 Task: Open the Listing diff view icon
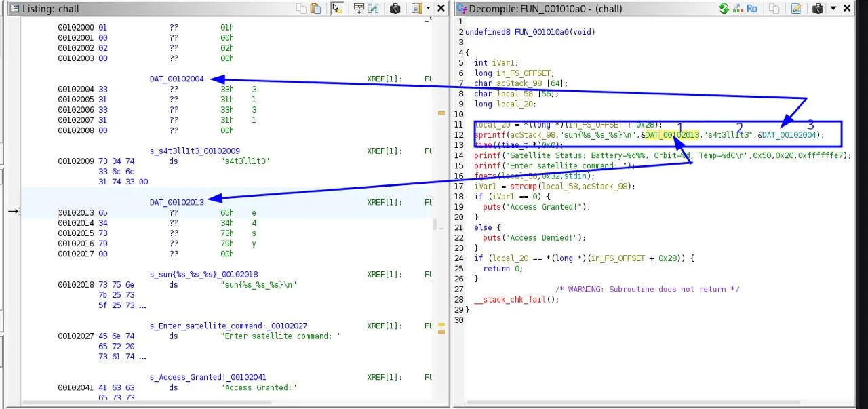(x=374, y=9)
